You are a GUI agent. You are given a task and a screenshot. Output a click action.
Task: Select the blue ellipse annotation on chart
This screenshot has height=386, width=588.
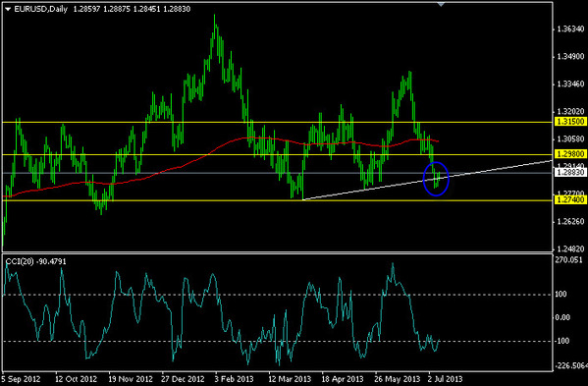coord(436,179)
